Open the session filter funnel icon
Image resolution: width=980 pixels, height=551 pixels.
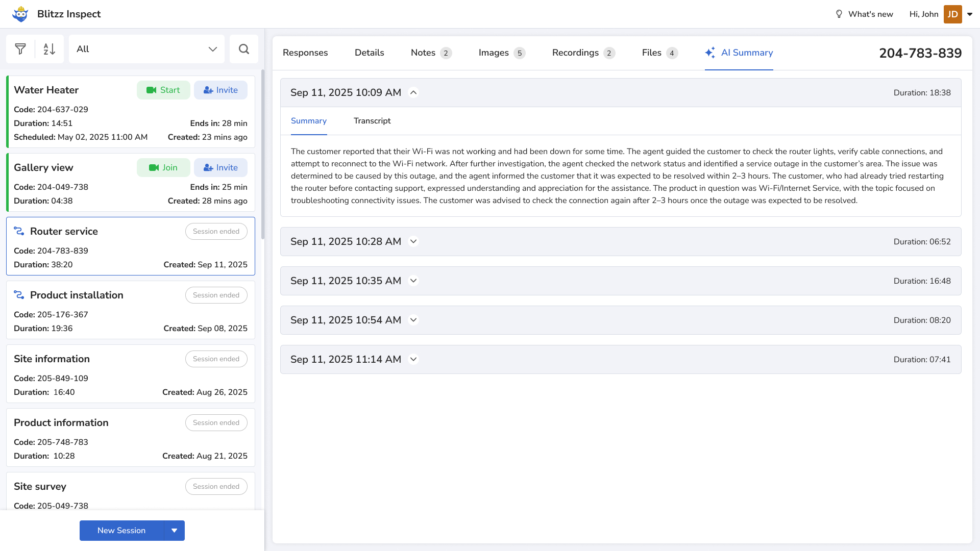20,49
